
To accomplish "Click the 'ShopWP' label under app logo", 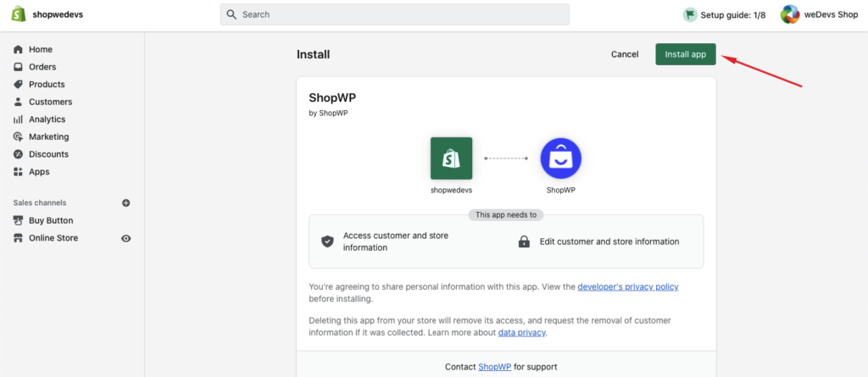I will coord(561,190).
